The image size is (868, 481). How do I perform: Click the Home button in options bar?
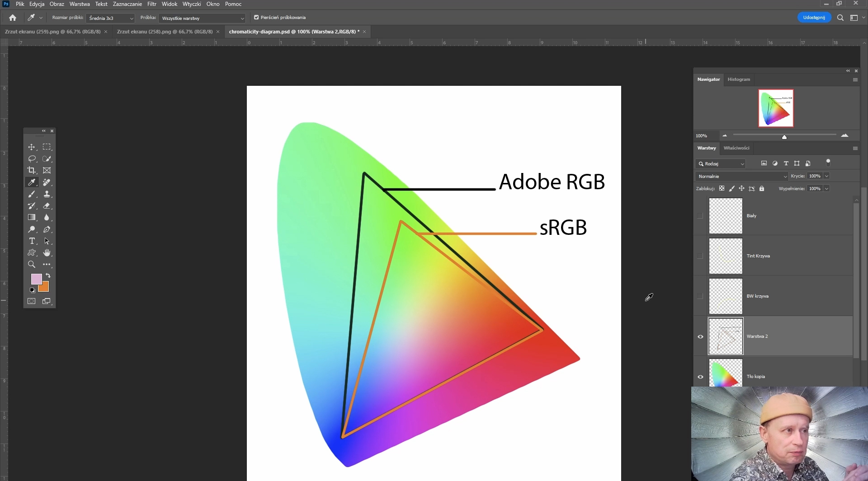(x=13, y=18)
